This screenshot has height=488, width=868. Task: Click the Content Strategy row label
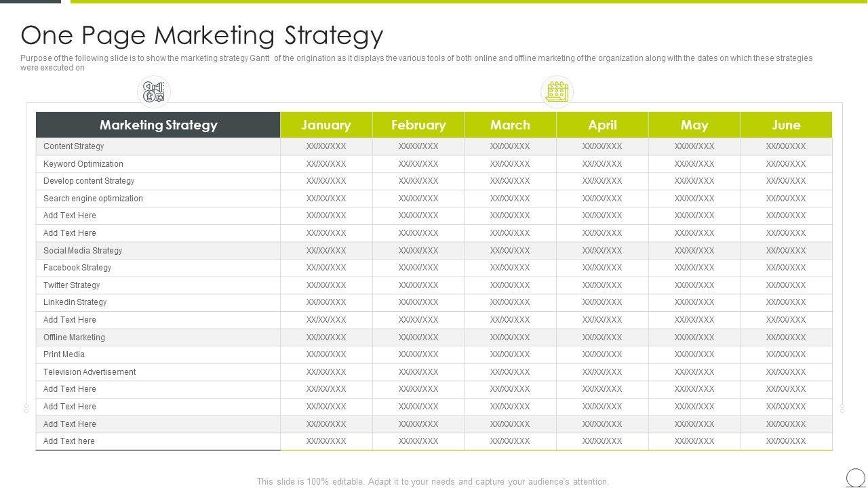click(x=74, y=146)
